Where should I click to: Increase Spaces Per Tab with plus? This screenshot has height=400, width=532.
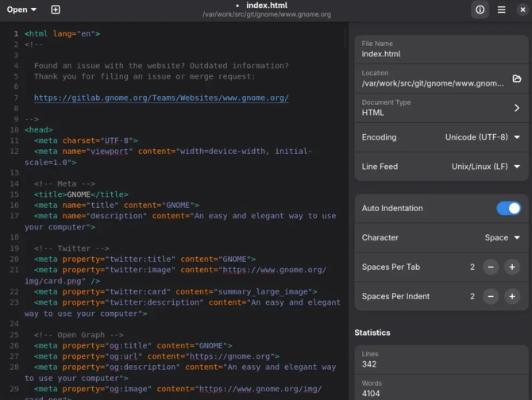coord(511,267)
